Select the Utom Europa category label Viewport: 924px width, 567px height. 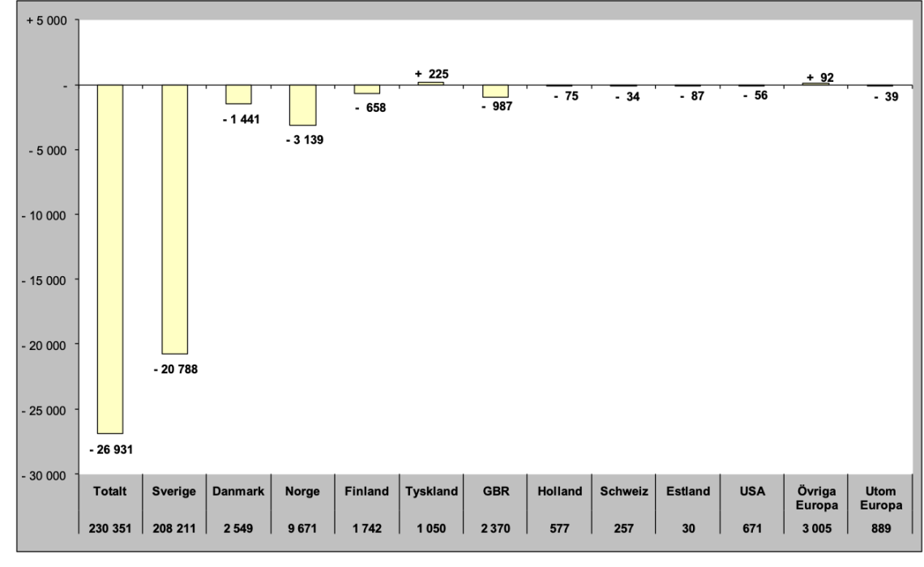tap(881, 499)
